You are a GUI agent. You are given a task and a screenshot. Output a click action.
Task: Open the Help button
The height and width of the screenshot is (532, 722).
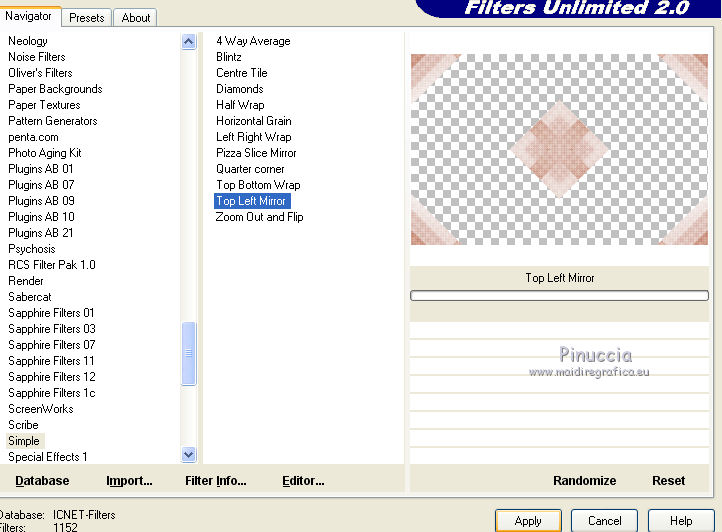681,521
